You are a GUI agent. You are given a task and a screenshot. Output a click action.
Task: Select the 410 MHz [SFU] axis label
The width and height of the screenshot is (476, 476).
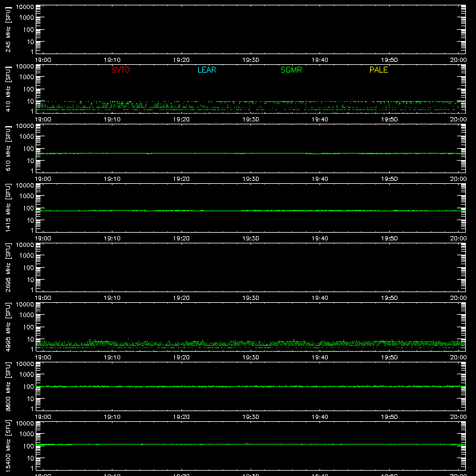click(x=8, y=89)
